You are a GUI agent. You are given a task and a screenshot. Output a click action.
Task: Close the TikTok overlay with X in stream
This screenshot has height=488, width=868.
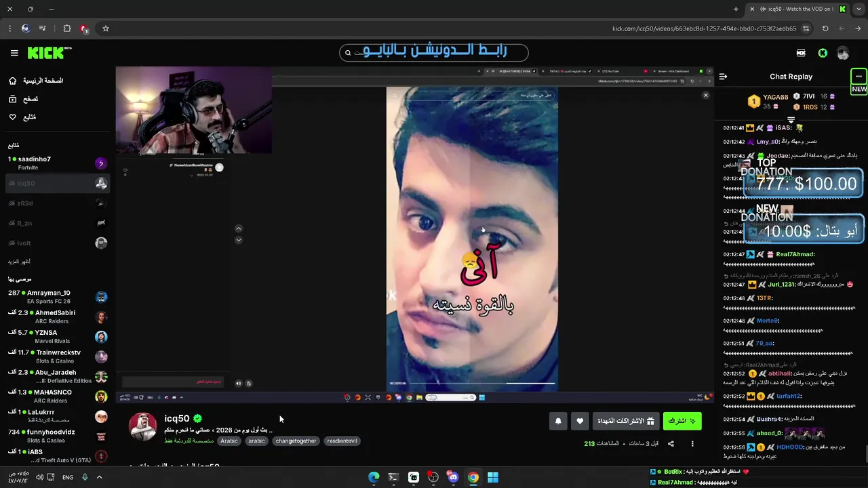click(705, 96)
